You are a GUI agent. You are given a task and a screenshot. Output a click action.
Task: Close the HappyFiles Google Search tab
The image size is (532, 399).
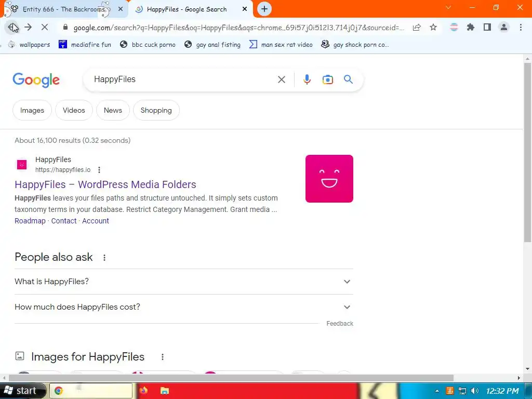coord(245,9)
